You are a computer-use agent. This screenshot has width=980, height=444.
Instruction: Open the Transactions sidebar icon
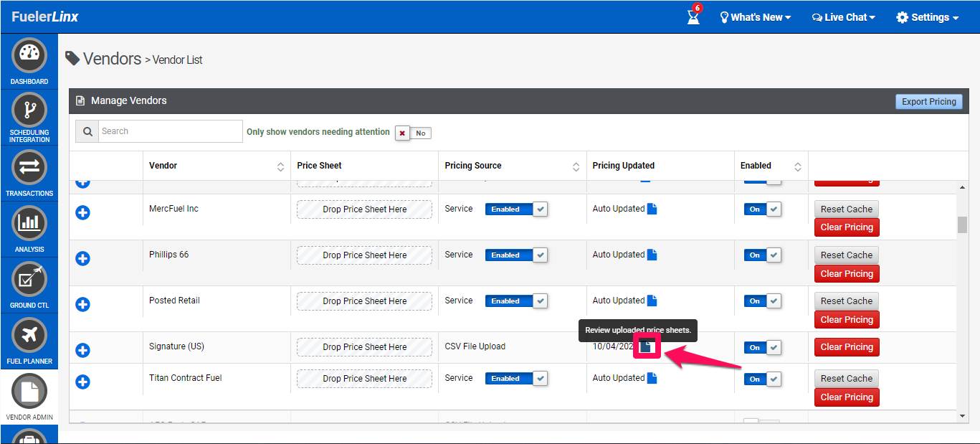tap(29, 167)
